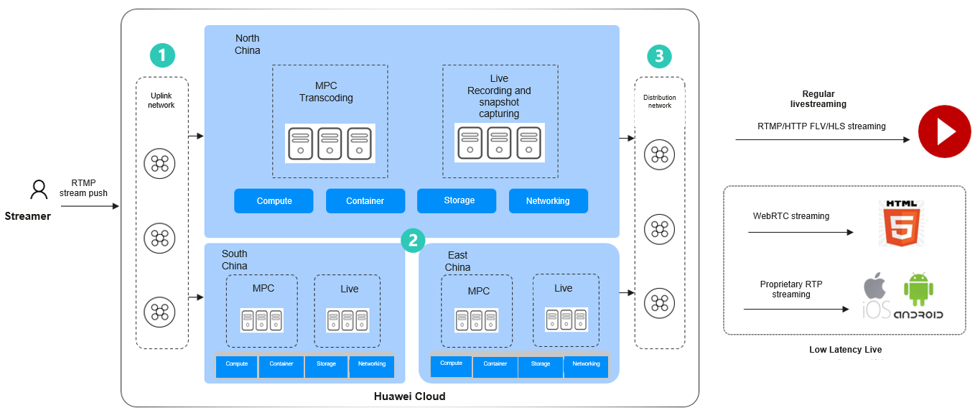The width and height of the screenshot is (980, 413).
Task: Click the Storage box in North China
Action: pos(457,201)
